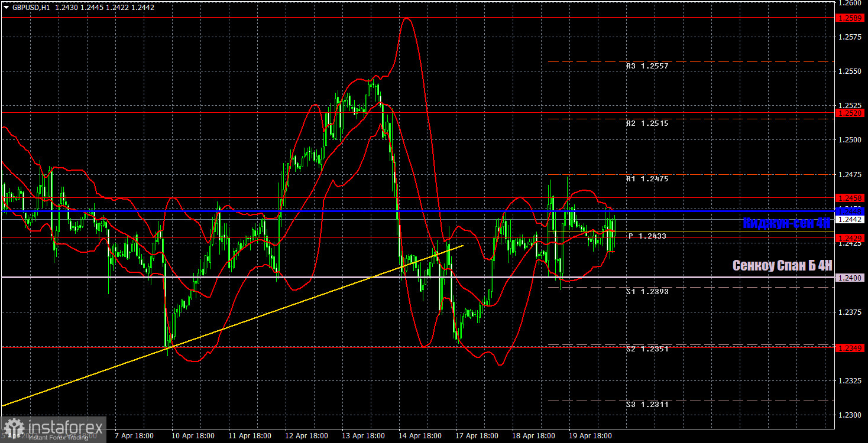Click the 19 Apr 18:00 time label
868x443 pixels.
click(591, 436)
